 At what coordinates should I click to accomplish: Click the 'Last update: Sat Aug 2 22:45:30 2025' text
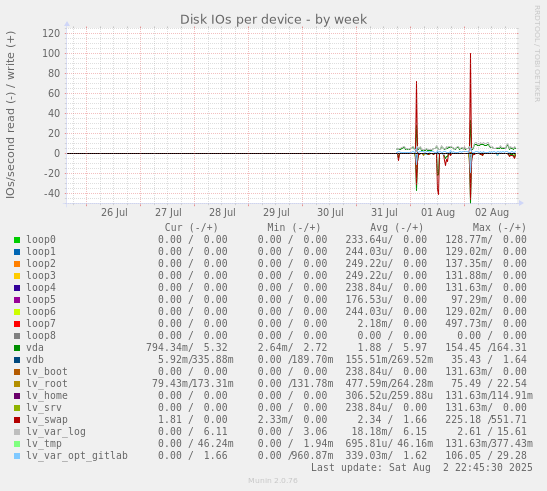[x=422, y=468]
